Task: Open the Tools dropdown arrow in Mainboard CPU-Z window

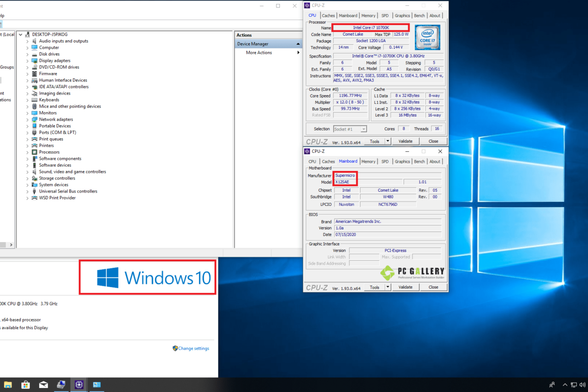Action: (x=388, y=287)
